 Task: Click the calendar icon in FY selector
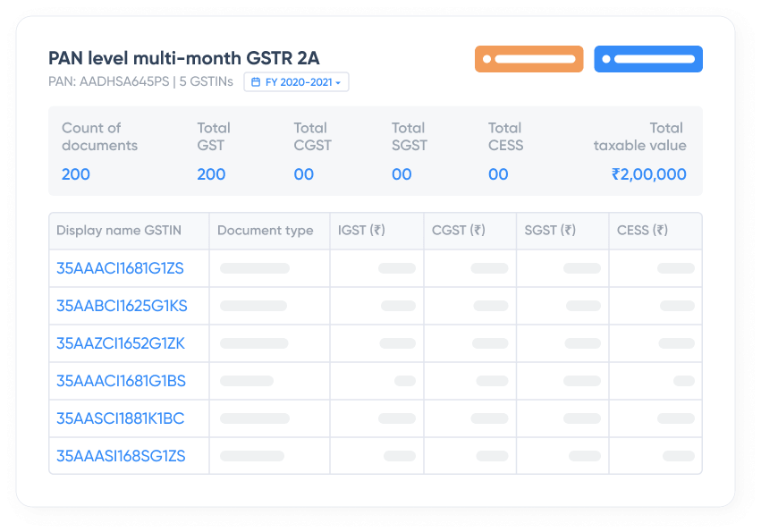(x=256, y=82)
